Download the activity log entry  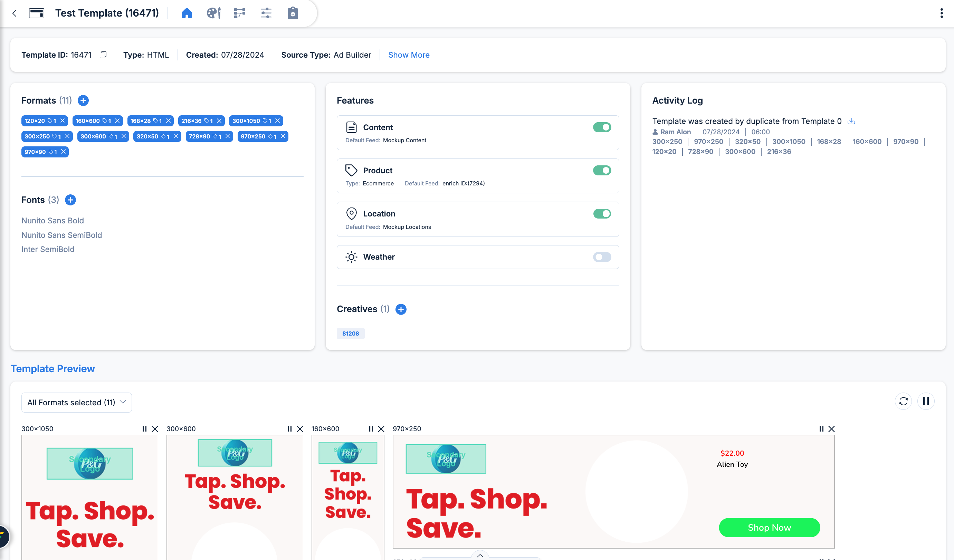tap(851, 121)
